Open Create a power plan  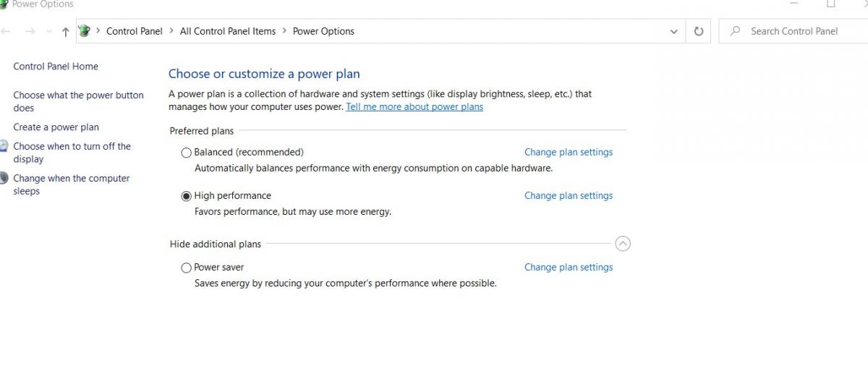pyautogui.click(x=56, y=127)
